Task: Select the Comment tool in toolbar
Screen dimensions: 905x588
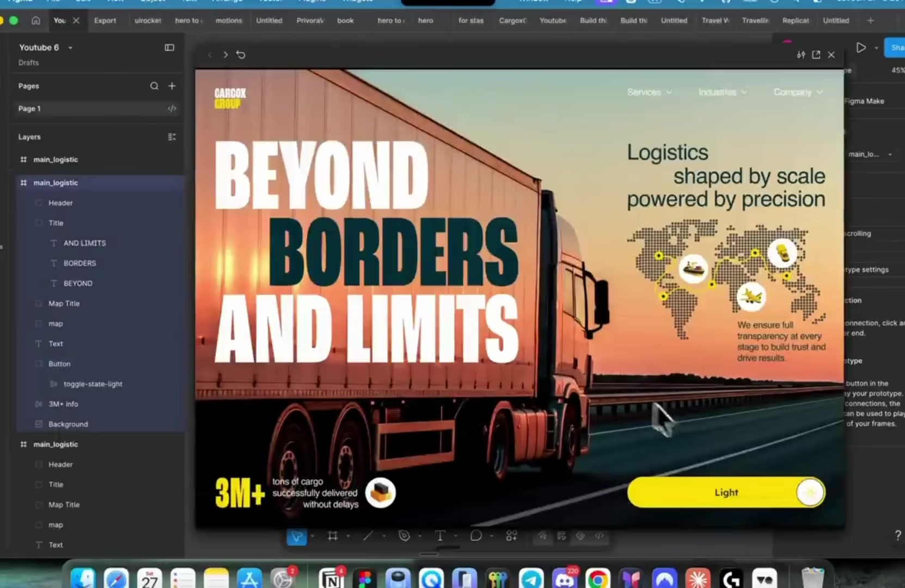Action: (476, 536)
